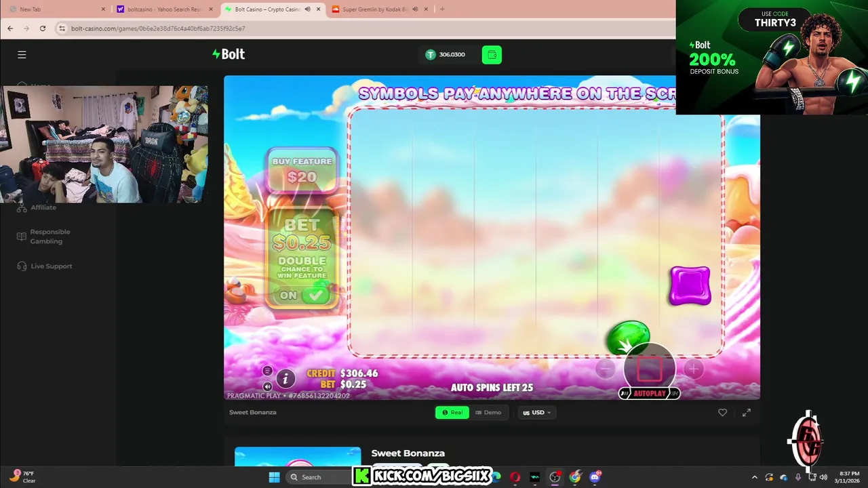Select Real play mode
Image resolution: width=868 pixels, height=488 pixels.
tap(452, 412)
